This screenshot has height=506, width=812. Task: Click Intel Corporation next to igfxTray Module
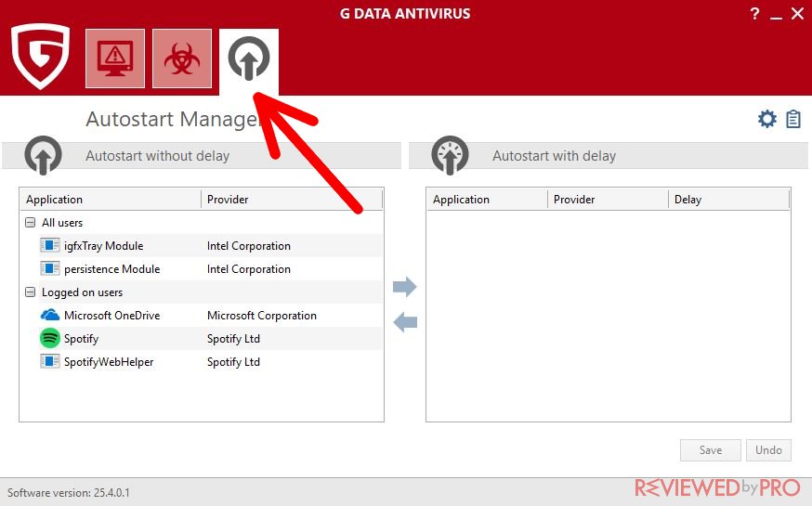249,246
